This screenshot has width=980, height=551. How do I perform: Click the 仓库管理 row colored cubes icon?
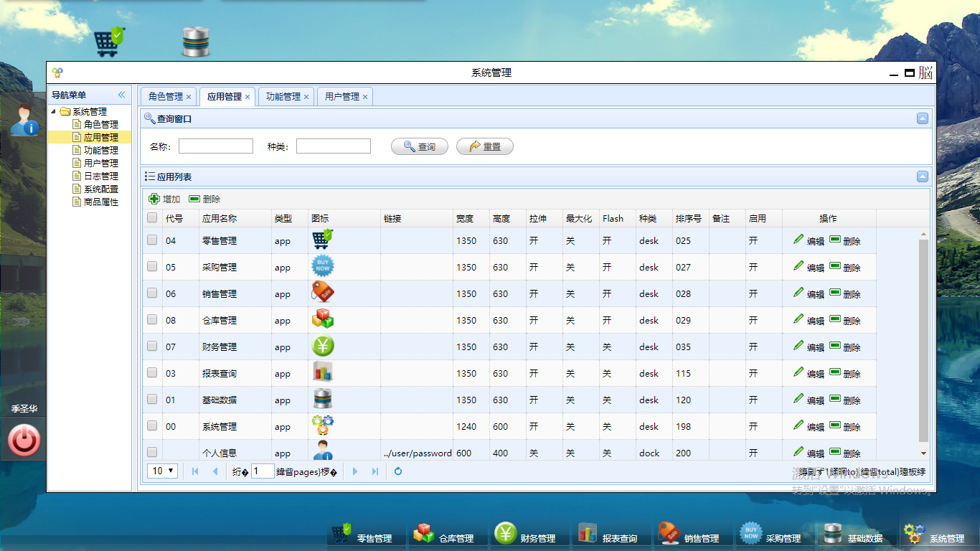pos(323,319)
